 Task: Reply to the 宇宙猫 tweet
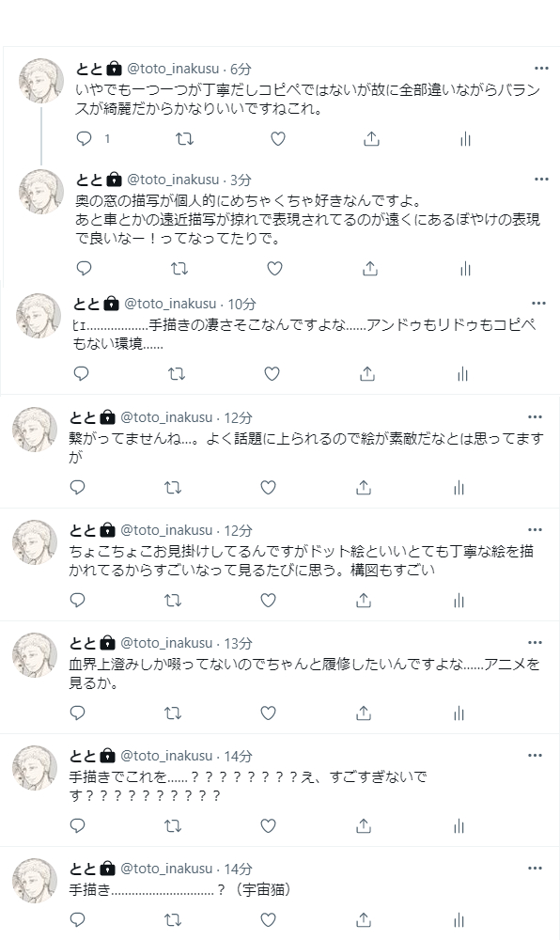[x=78, y=919]
